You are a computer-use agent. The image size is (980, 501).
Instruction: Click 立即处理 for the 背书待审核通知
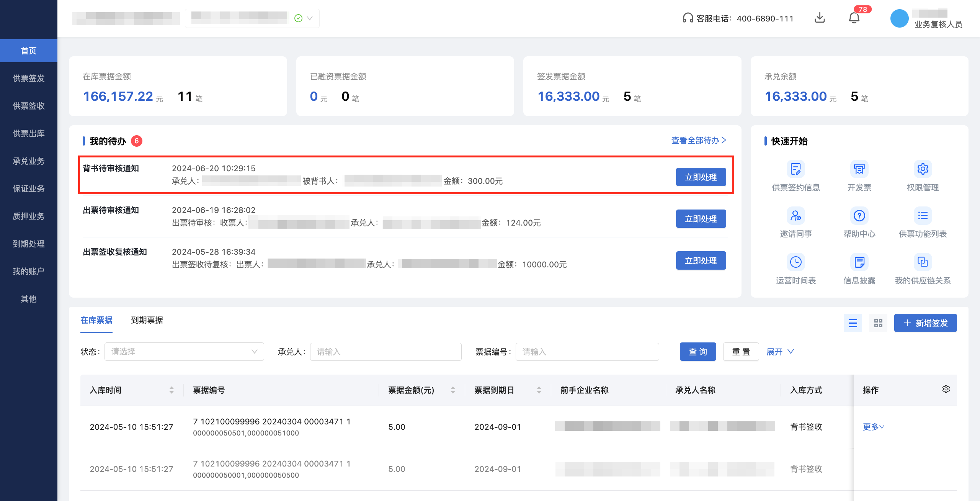pos(701,177)
